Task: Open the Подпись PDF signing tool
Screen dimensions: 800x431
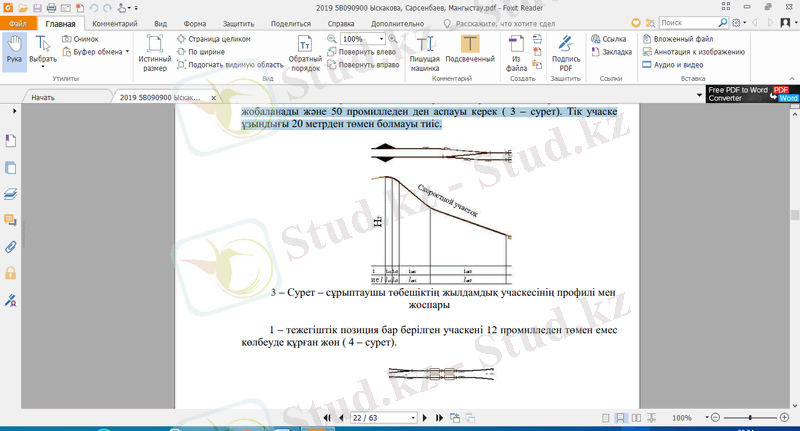Action: point(566,50)
